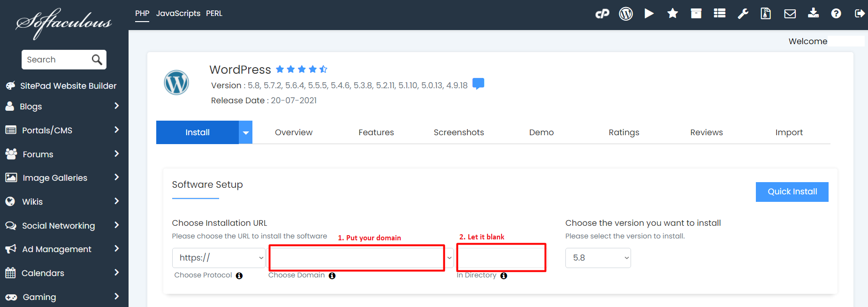
Task: Click the In Directory input field
Action: tap(501, 258)
